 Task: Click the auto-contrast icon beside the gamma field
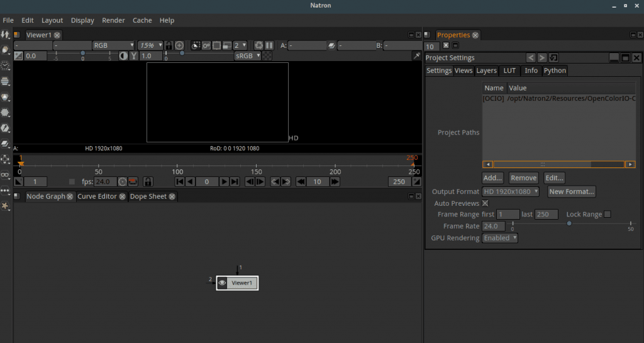tap(123, 56)
